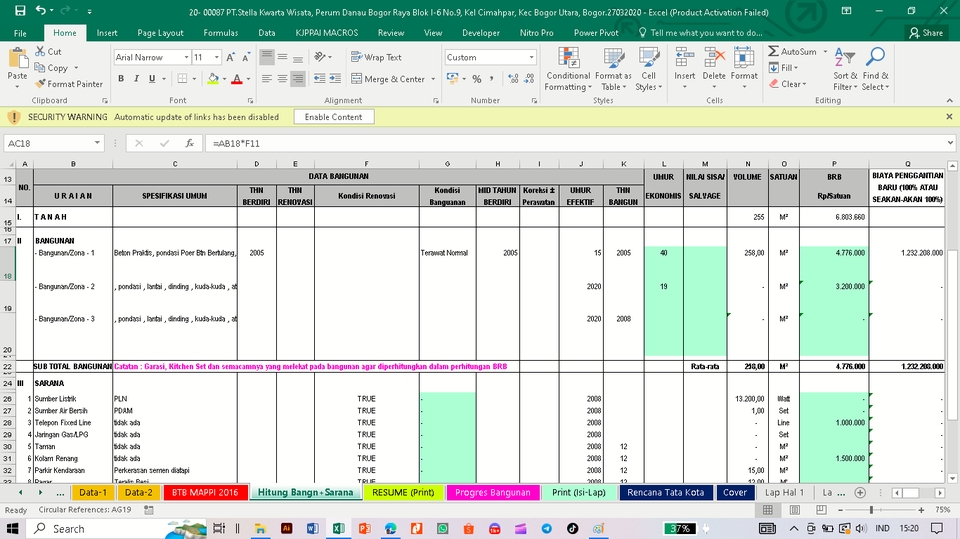Select the Format Painter brush

tap(69, 84)
